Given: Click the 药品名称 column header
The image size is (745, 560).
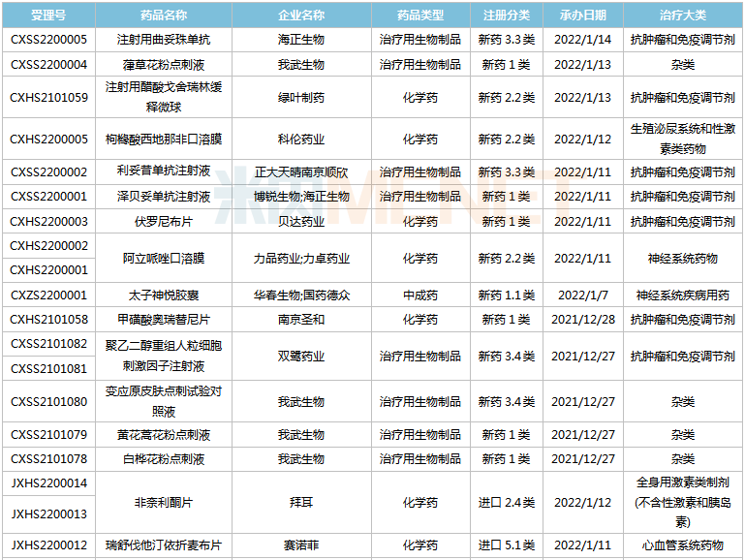Looking at the screenshot, I should 163,16.
